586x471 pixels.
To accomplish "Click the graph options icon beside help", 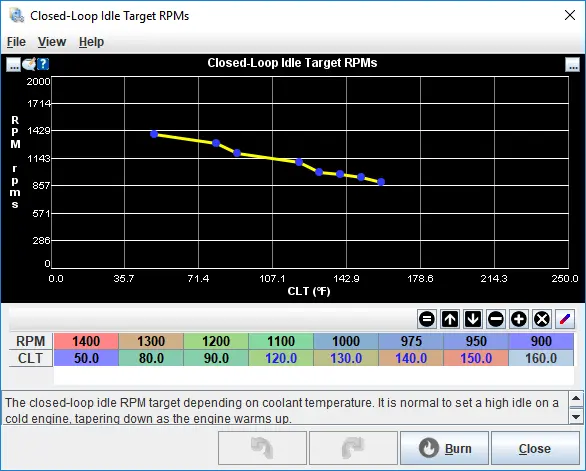I will point(29,64).
